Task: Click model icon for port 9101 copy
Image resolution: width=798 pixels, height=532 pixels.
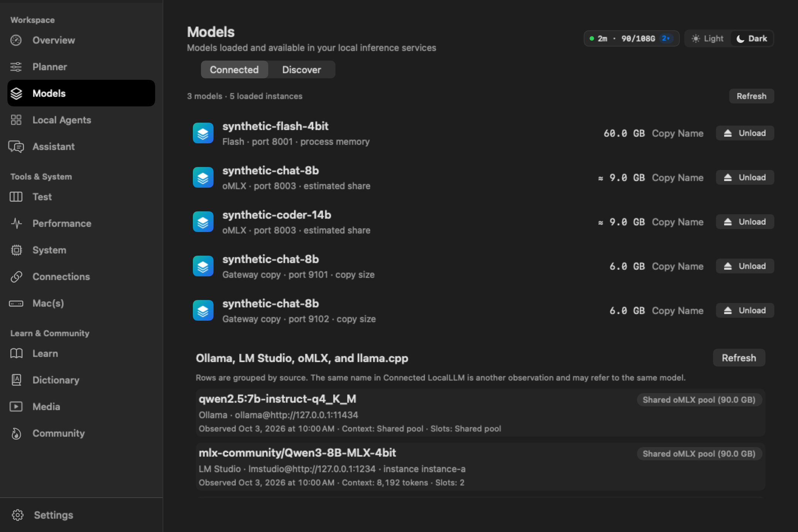Action: pyautogui.click(x=203, y=266)
